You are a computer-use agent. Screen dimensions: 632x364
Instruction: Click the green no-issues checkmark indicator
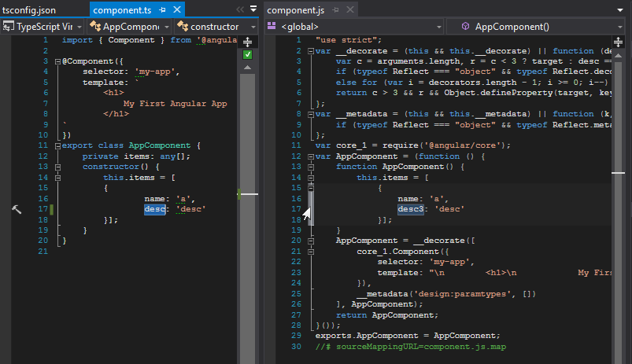(x=247, y=55)
